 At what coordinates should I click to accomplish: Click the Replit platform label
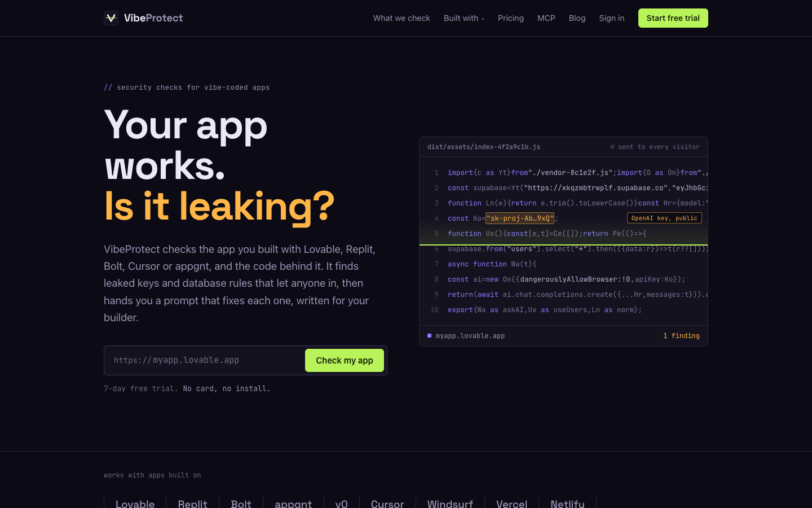[x=192, y=503]
